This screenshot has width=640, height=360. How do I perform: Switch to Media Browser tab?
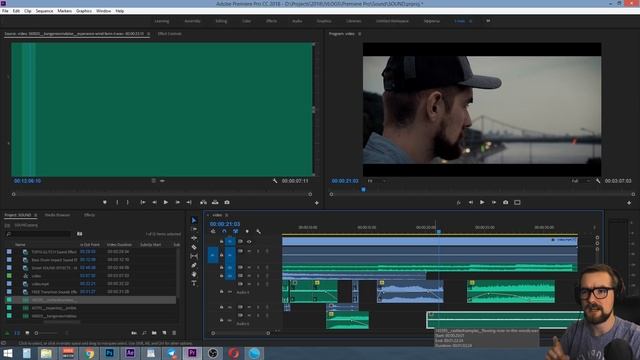coord(57,215)
